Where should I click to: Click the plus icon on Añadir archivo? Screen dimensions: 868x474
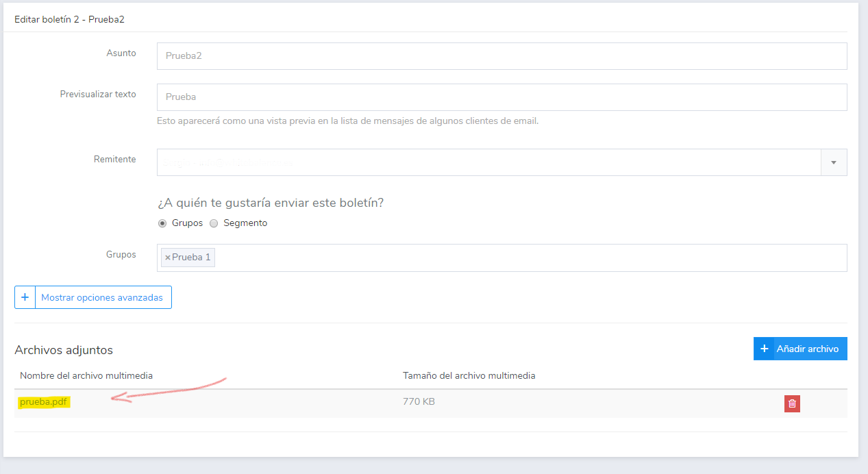[764, 349]
